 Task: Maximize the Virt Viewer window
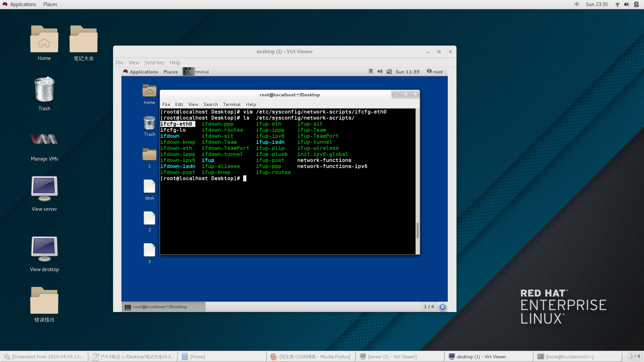439,52
